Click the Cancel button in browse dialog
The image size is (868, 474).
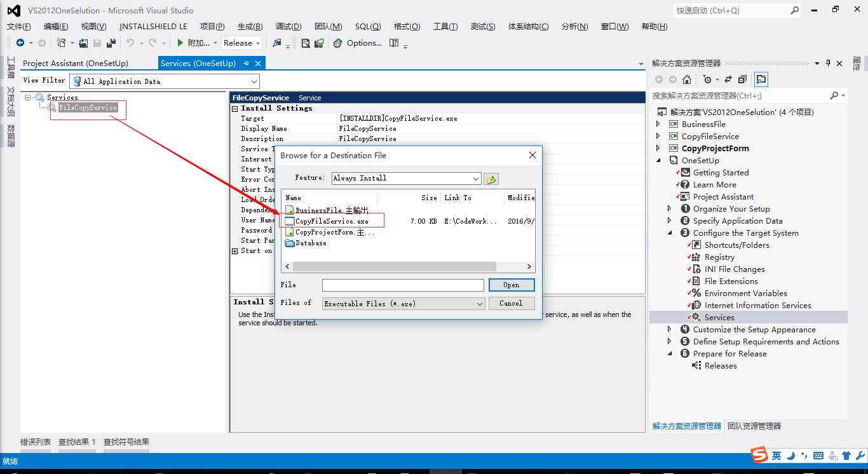pos(512,303)
